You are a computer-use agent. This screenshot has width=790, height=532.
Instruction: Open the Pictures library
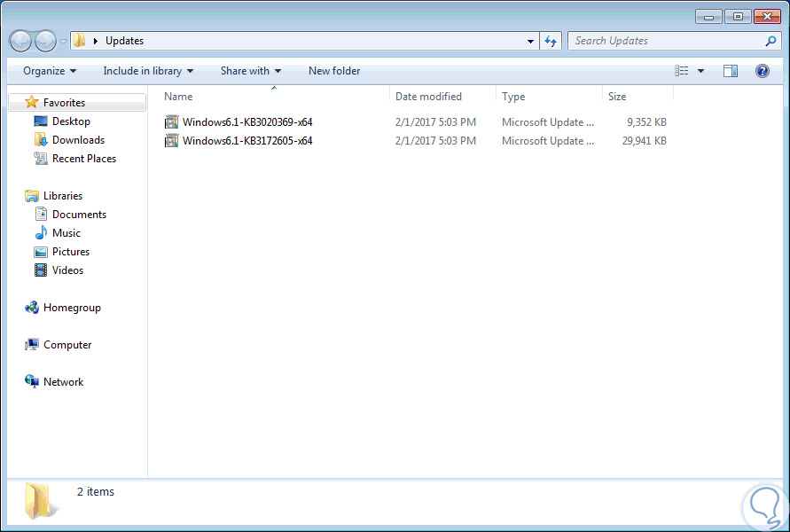(x=71, y=252)
